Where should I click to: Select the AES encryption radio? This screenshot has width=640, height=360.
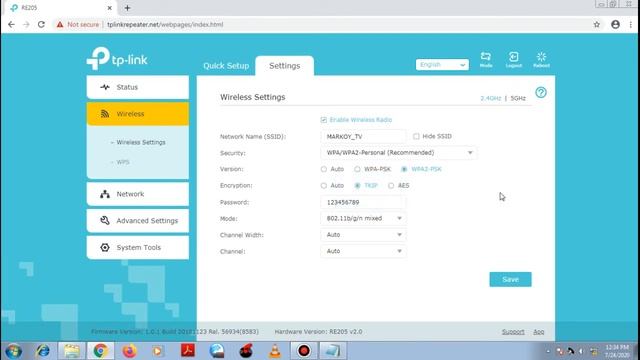pos(391,186)
